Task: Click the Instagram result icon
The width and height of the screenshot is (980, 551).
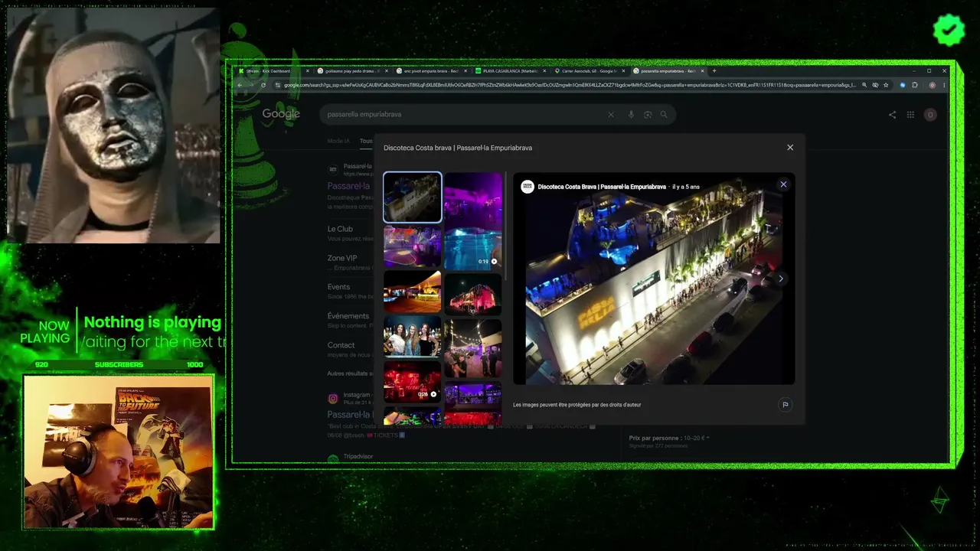Action: [x=333, y=399]
